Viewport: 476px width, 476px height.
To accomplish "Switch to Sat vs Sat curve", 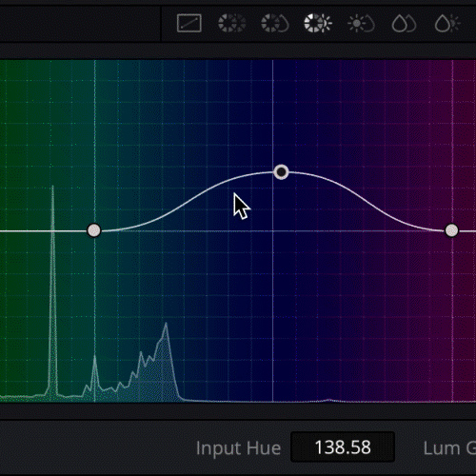I will click(x=404, y=23).
